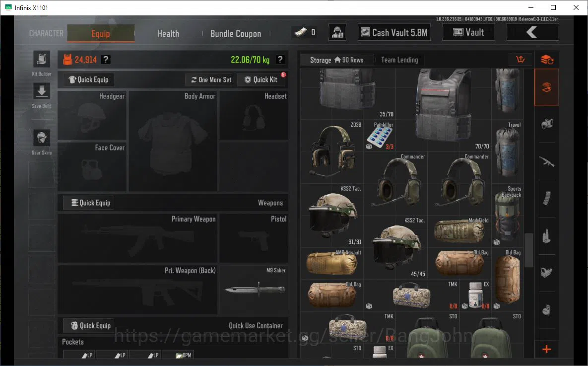Screen dimensions: 588x366
Task: Open the cash bundle counter
Action: click(306, 32)
